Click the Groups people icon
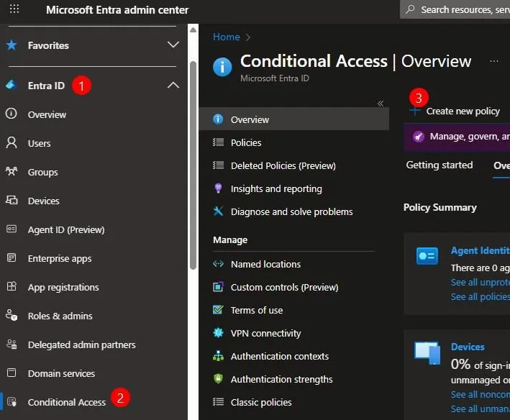Screen dimensions: 510x420 click(x=12, y=171)
